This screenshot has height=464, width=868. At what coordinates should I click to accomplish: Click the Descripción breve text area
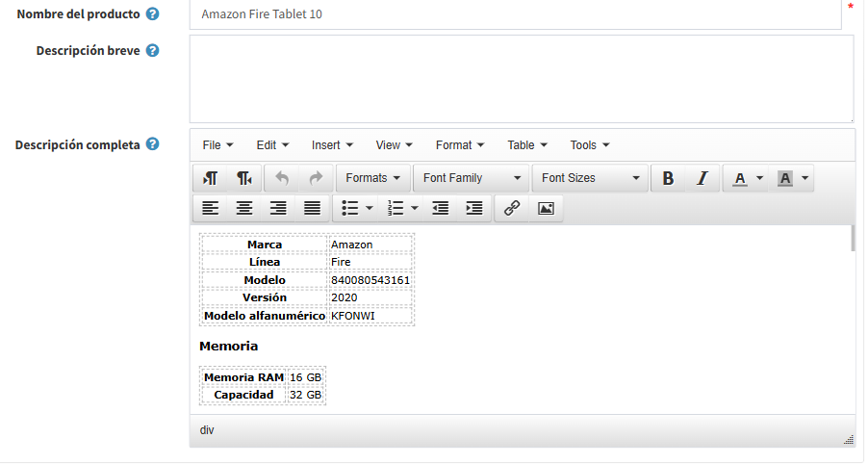(521, 79)
